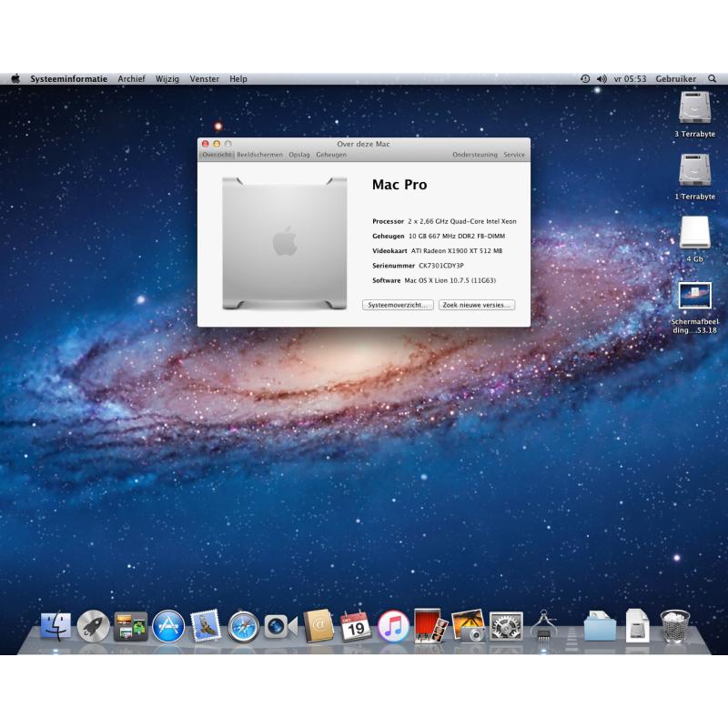This screenshot has height=728, width=728.
Task: Click the clock showing vr 05:53
Action: 630,79
